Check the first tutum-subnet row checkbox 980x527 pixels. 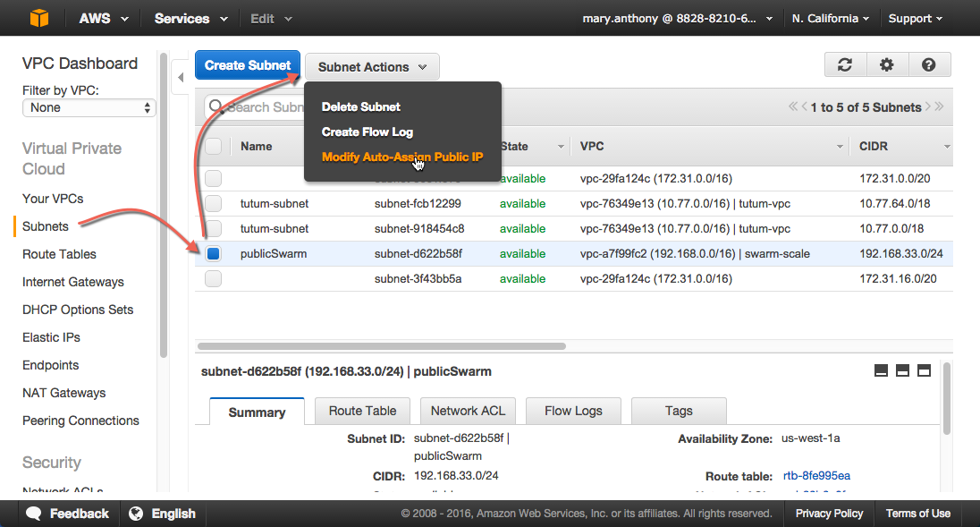click(x=213, y=204)
